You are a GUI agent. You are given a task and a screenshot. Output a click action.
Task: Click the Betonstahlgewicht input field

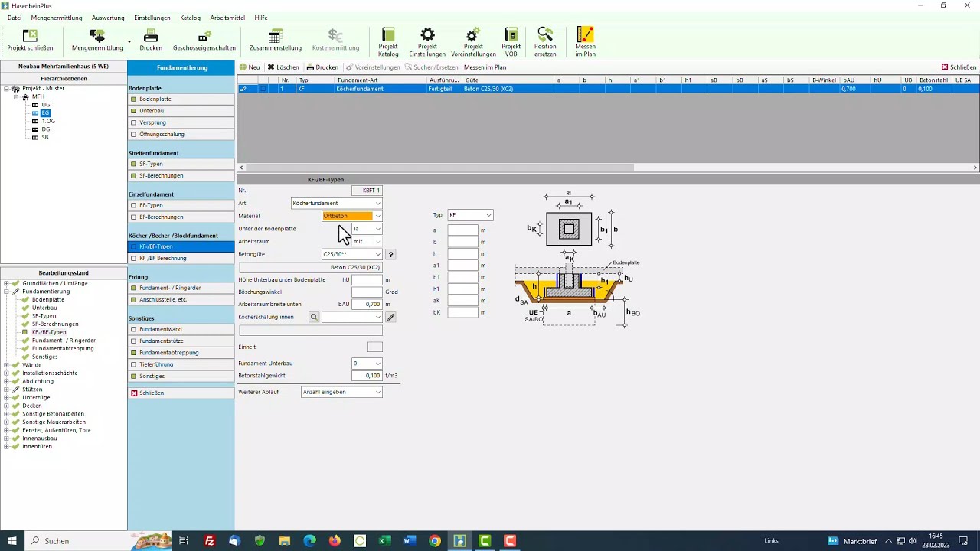click(367, 376)
